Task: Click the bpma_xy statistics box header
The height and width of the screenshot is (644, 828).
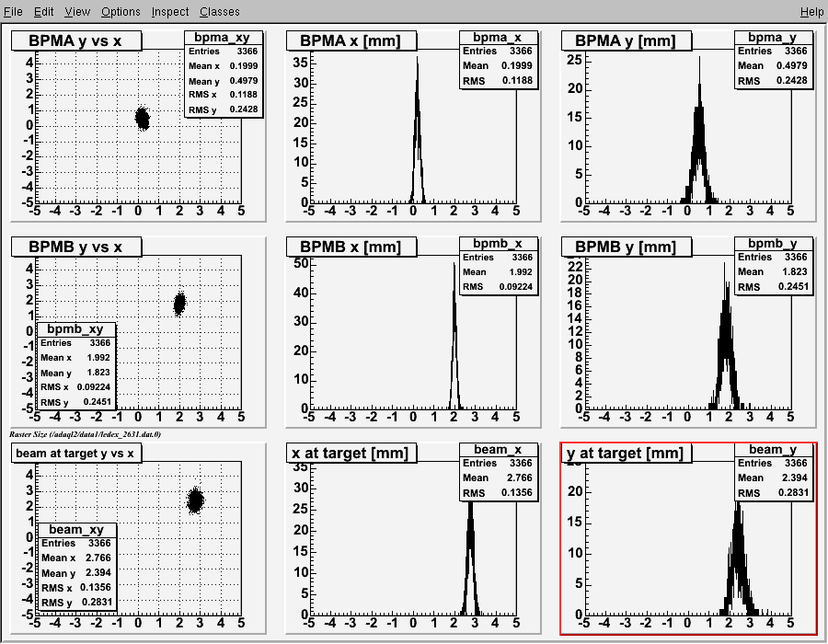Action: click(224, 38)
